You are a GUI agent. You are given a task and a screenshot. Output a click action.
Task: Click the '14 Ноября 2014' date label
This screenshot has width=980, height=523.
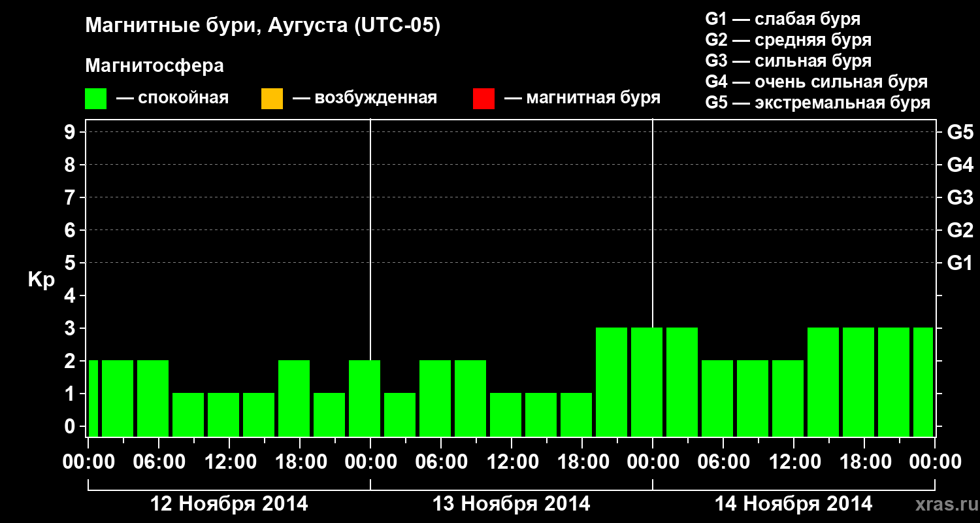click(x=794, y=504)
